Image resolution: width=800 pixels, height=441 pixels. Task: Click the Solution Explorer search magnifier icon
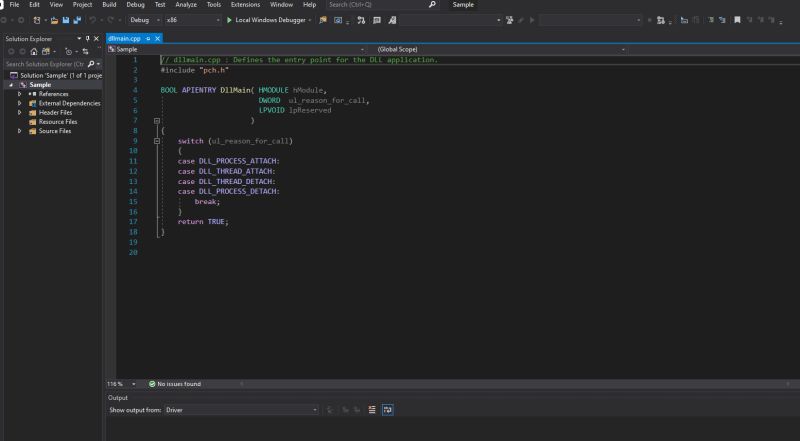(x=91, y=64)
